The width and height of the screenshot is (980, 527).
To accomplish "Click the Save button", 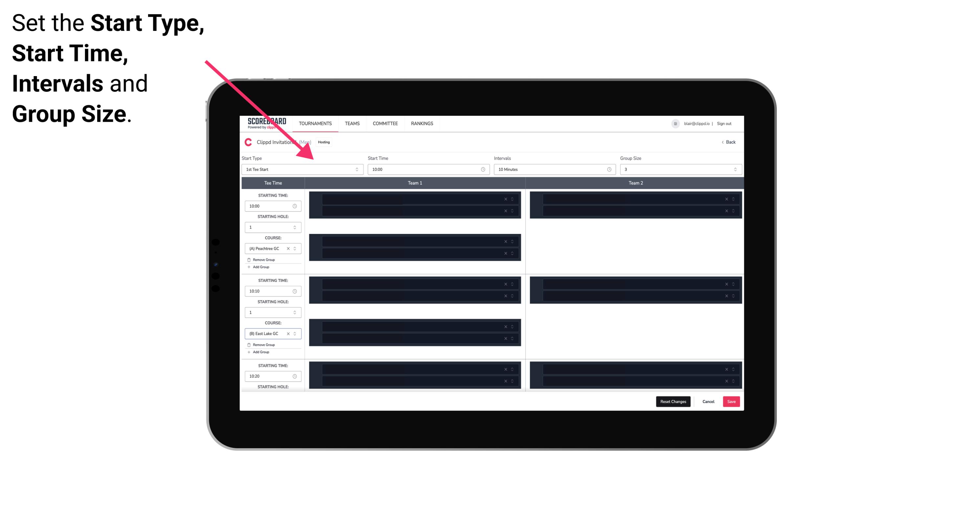I will click(731, 401).
